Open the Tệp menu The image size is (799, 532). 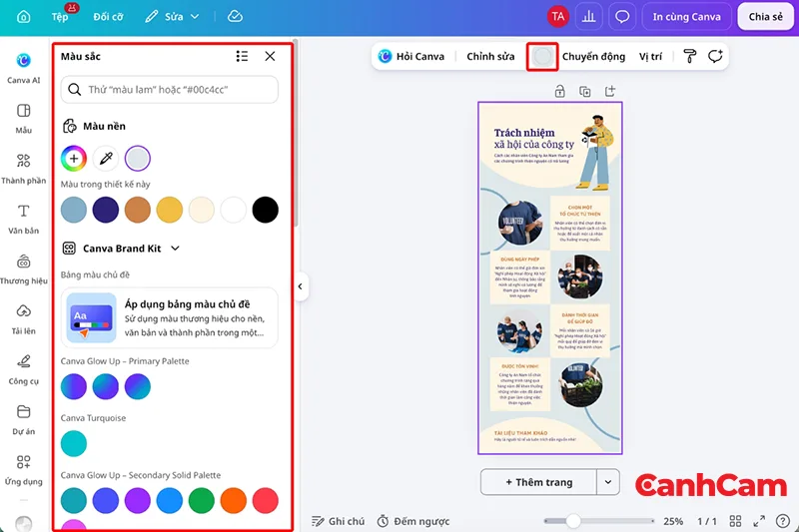tap(60, 17)
